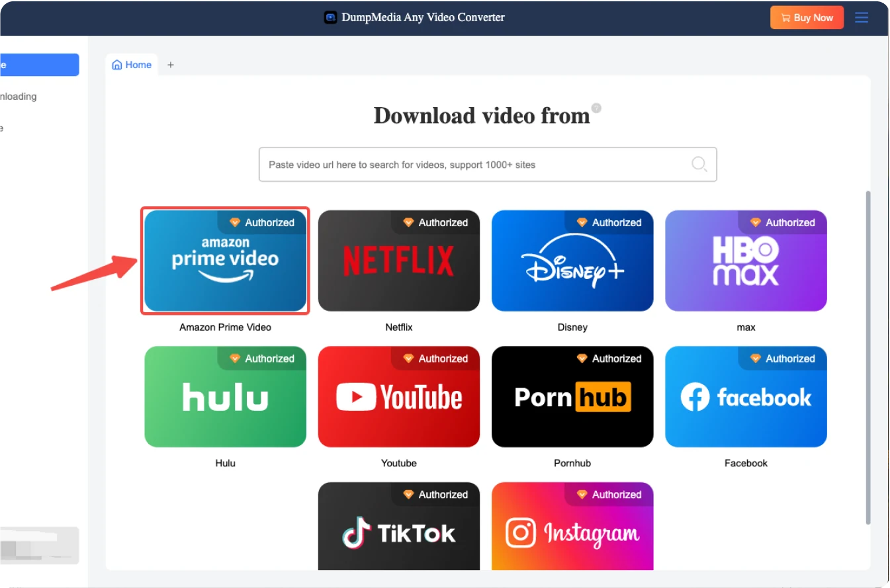The image size is (890, 588).
Task: Open the Downloading sidebar item
Action: tap(19, 97)
